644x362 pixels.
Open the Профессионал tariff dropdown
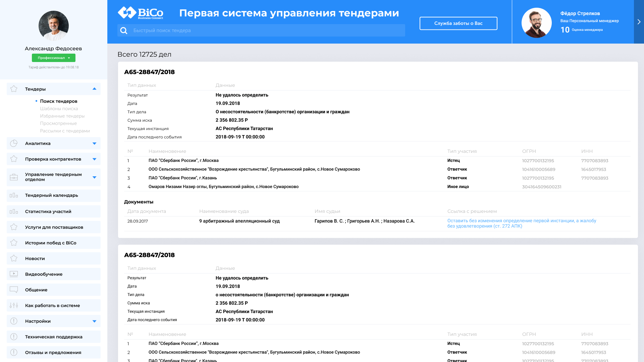pyautogui.click(x=53, y=58)
